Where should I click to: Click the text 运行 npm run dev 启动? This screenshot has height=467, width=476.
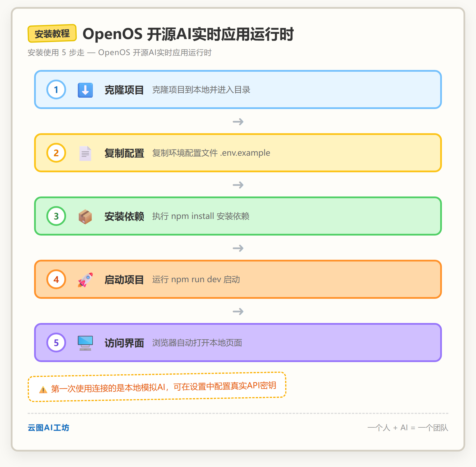(196, 279)
